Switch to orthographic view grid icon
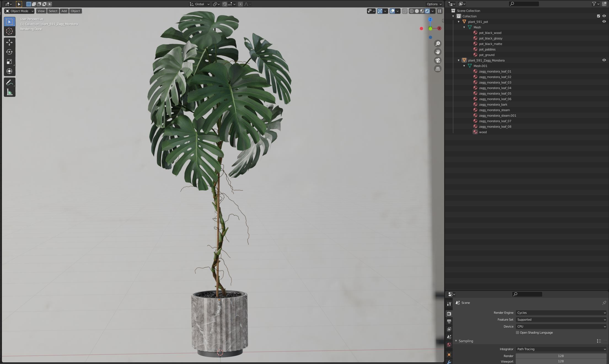The height and width of the screenshot is (364, 609). [438, 69]
